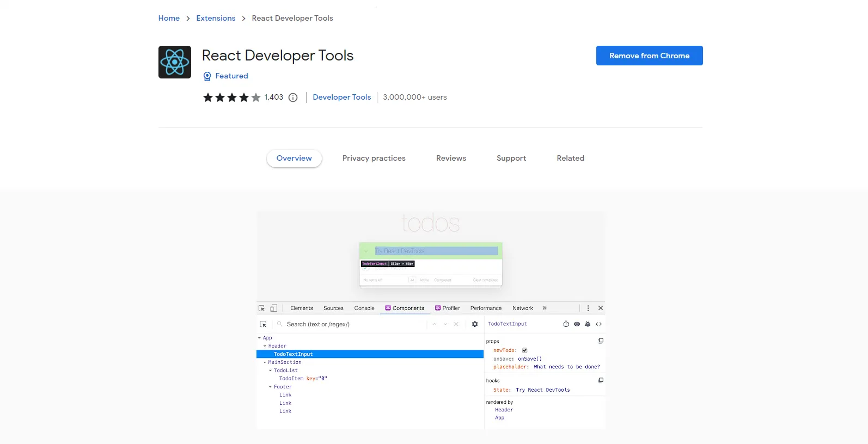Go to the Extensions breadcrumb link

click(x=216, y=19)
